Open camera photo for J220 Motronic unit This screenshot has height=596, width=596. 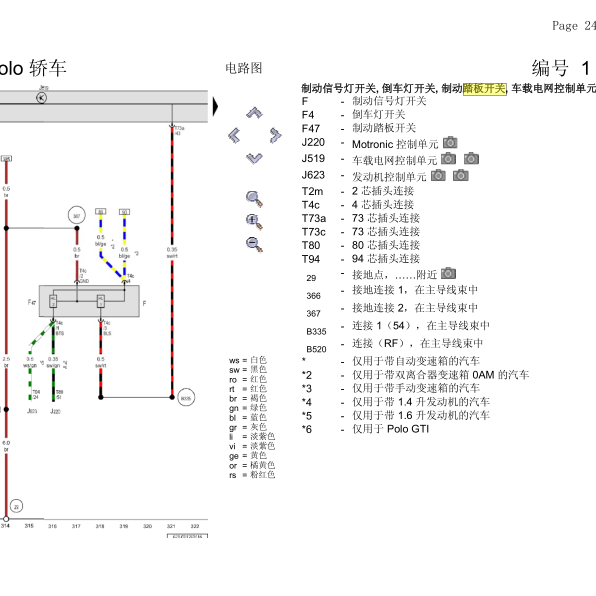coord(450,143)
